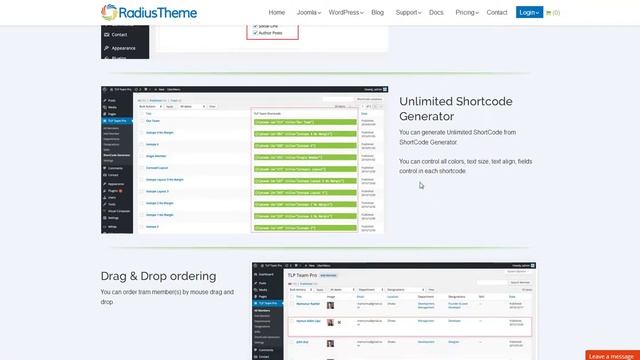Screen dimensions: 640x360
Task: Click the Leave a message chat button
Action: point(612,356)
